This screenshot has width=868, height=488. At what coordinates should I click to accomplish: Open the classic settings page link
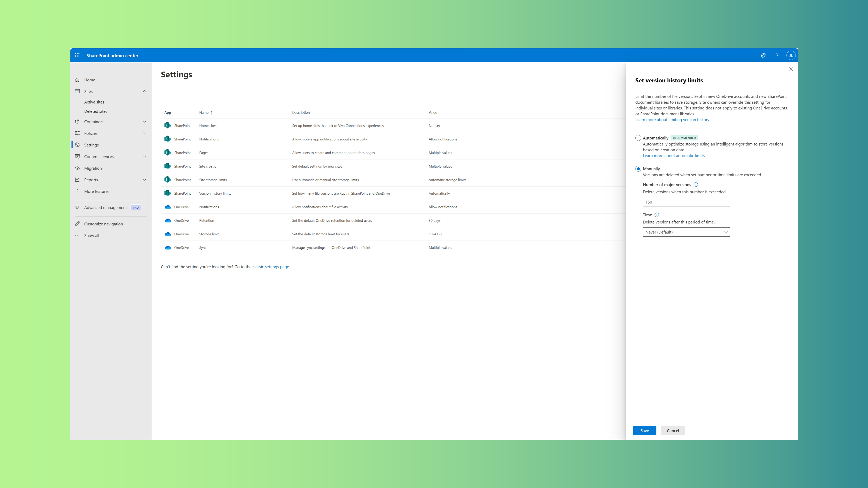(x=271, y=266)
